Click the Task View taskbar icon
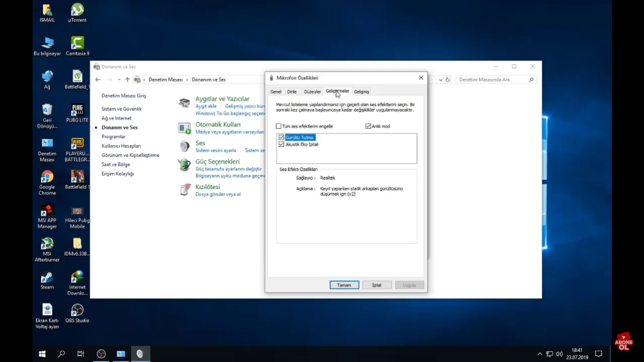The image size is (644, 362). 81,354
